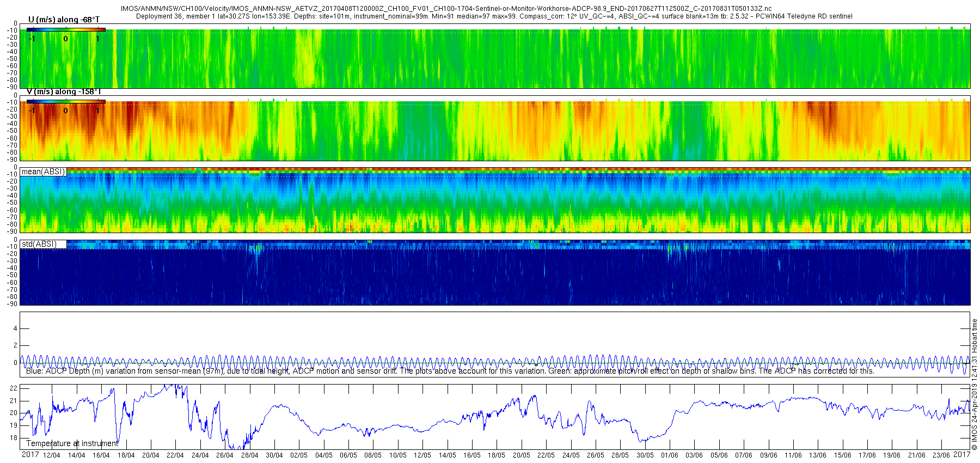This screenshot has height=463, width=980.
Task: Click the 14/05 date tick label
Action: [447, 455]
